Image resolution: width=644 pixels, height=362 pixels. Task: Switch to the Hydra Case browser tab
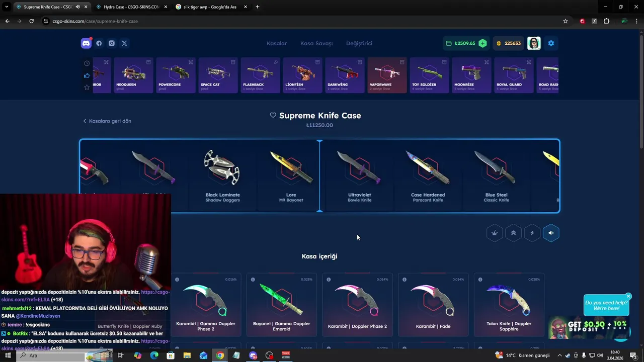click(131, 7)
